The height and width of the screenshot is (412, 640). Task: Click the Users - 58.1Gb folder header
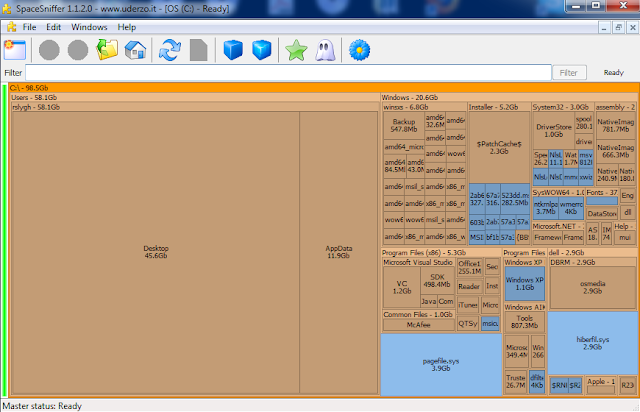195,98
